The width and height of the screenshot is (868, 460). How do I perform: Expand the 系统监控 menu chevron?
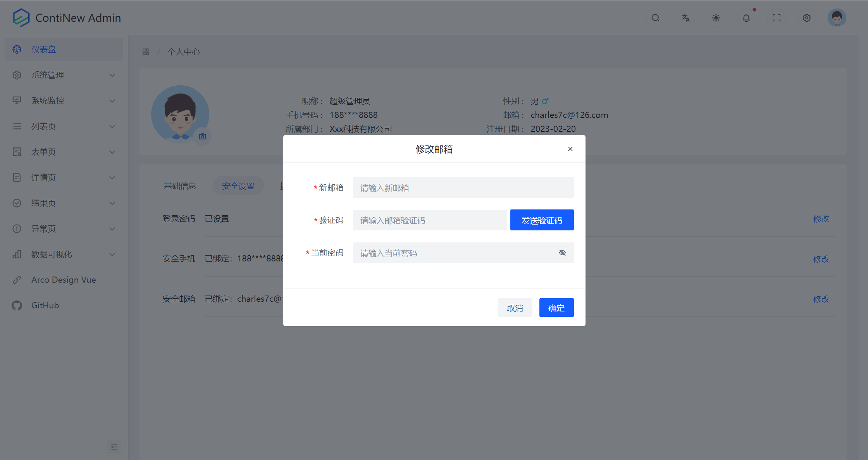click(x=112, y=100)
